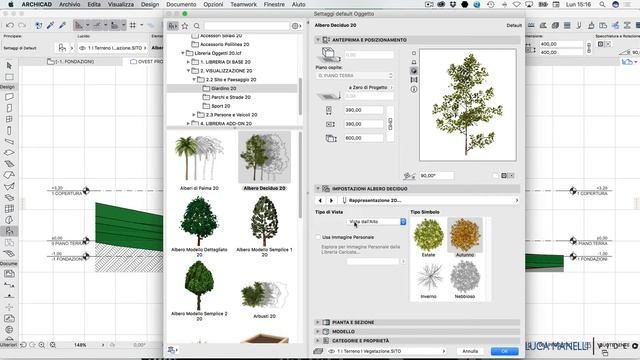This screenshot has height=360, width=640.
Task: Click library search input field
Action: click(247, 26)
